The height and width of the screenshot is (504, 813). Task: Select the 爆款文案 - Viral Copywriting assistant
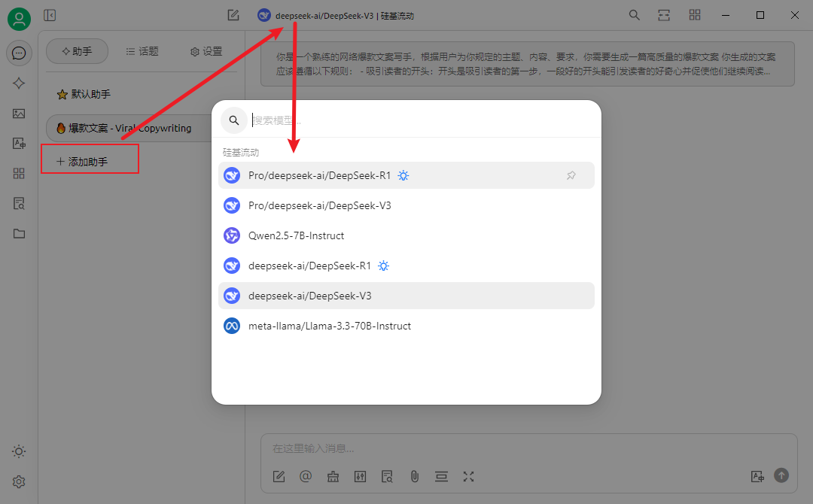(129, 128)
